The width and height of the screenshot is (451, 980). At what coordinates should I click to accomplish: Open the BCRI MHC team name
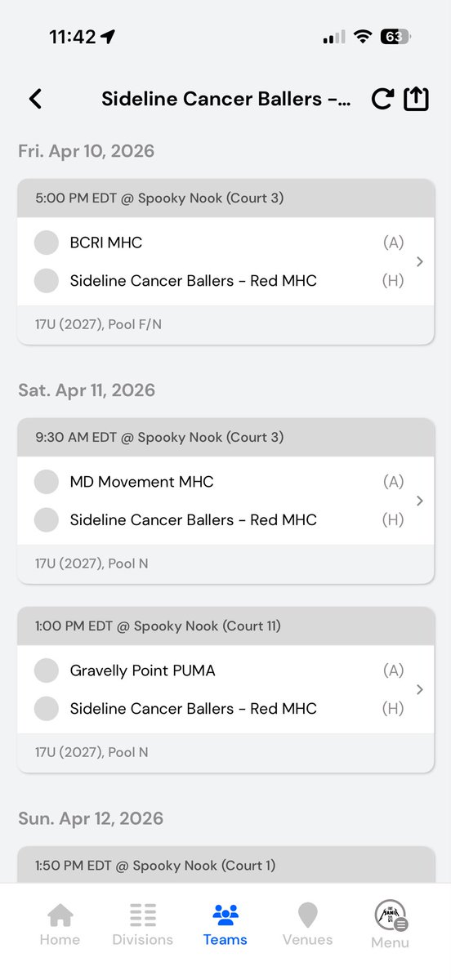(106, 243)
